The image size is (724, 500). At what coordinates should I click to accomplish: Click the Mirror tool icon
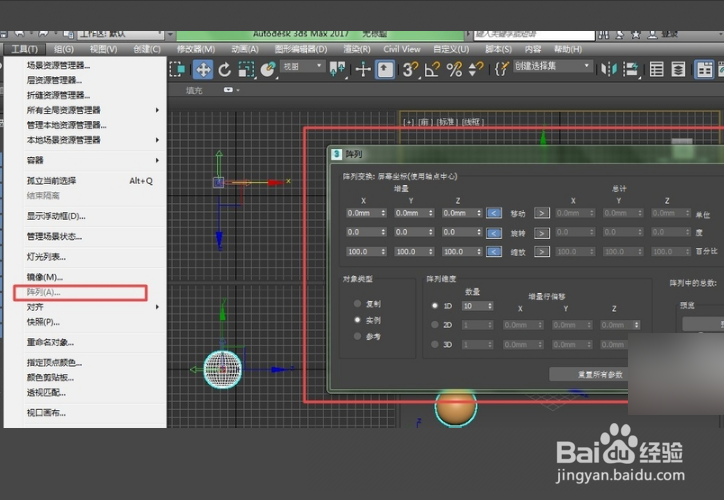(609, 70)
